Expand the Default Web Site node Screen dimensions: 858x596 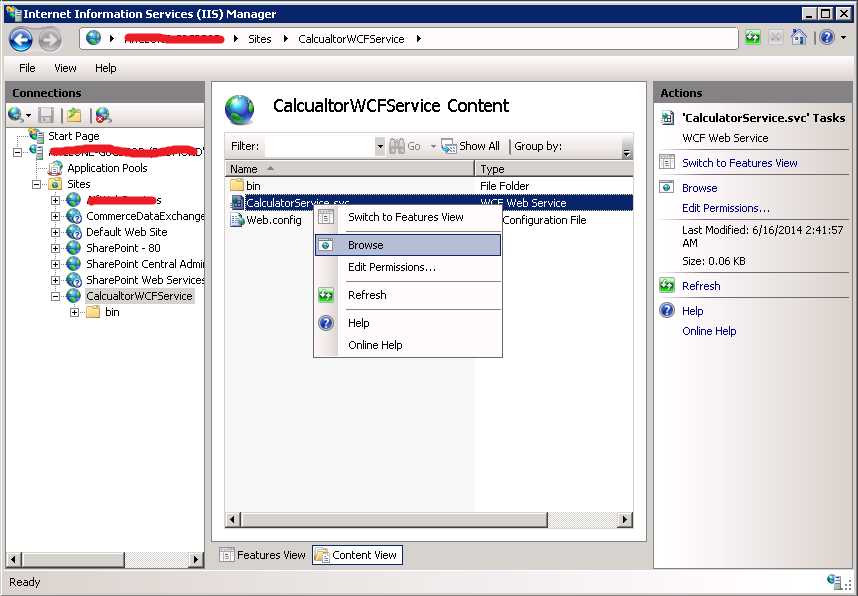coord(55,232)
